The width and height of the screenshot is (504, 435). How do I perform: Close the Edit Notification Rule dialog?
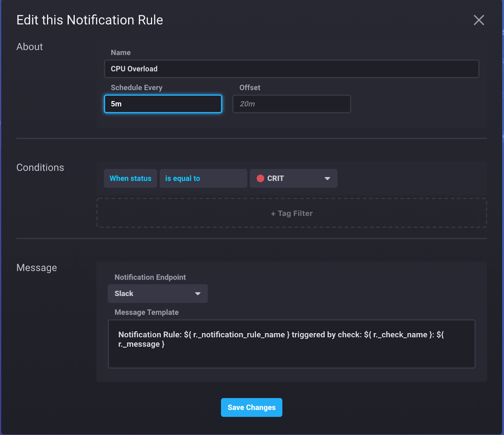478,20
